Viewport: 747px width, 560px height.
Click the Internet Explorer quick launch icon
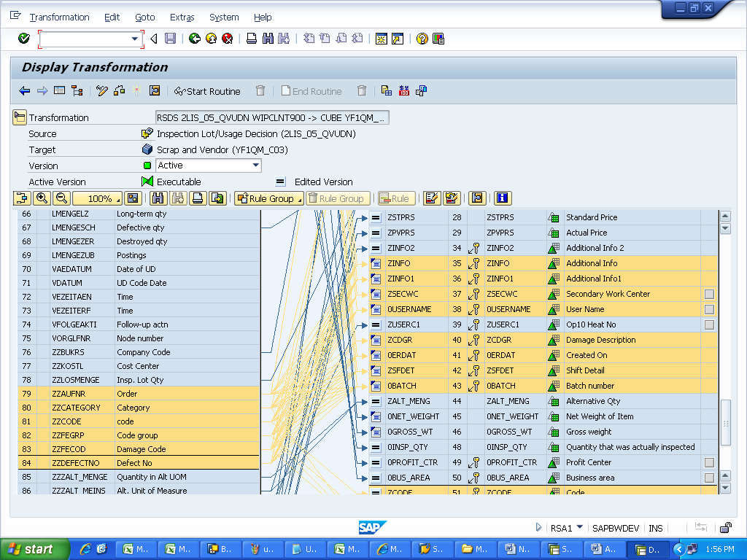pos(86,549)
